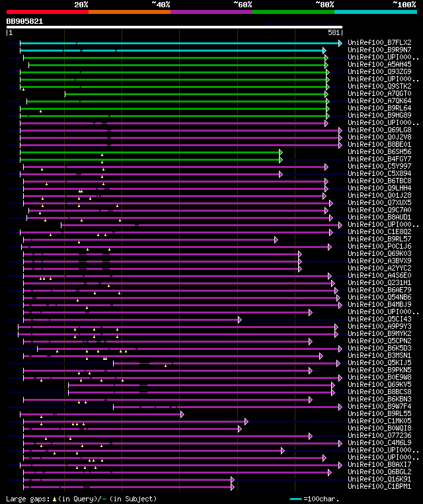
Task: Pick the UniRef100_A4S6E0 hit name
Action: click(x=379, y=275)
